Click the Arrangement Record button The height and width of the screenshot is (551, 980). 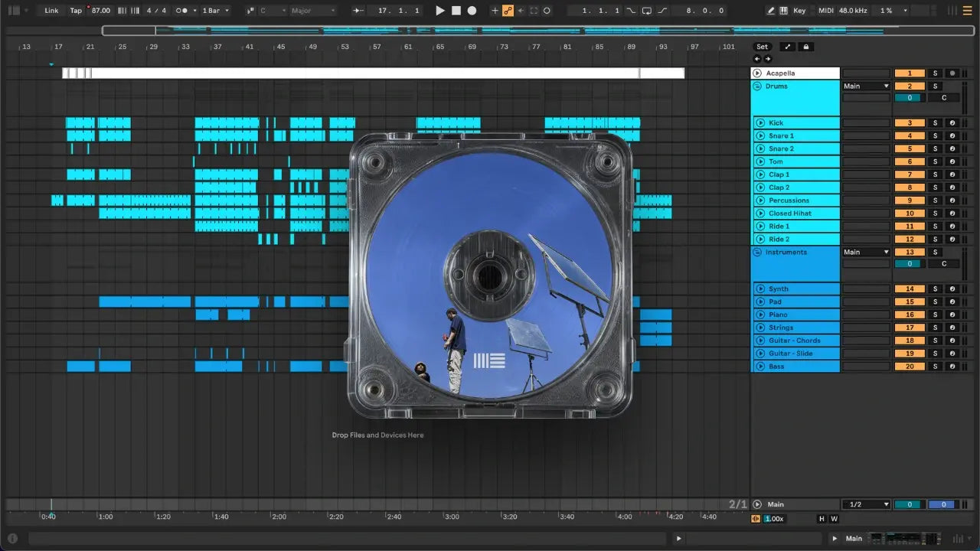point(472,11)
